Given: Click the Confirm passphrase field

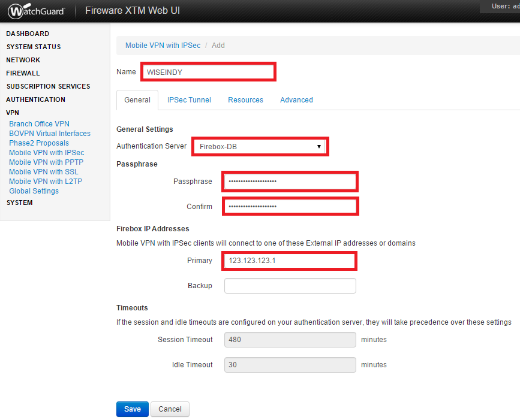Looking at the screenshot, I should (290, 206).
